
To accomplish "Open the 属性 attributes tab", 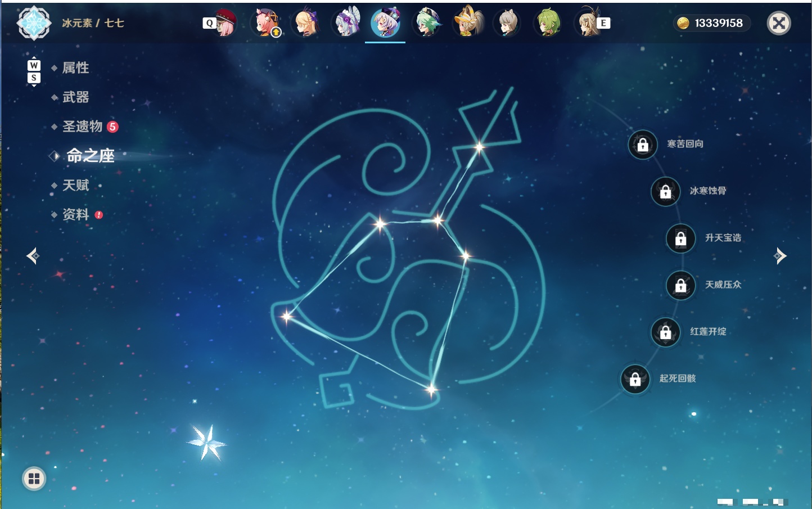I will [x=75, y=68].
